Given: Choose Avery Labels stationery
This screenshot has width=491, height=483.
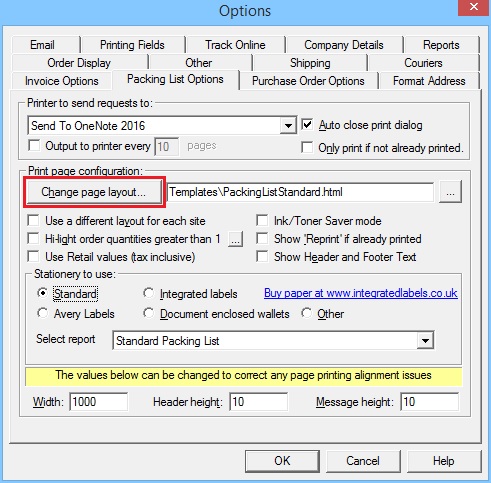Looking at the screenshot, I should point(42,313).
